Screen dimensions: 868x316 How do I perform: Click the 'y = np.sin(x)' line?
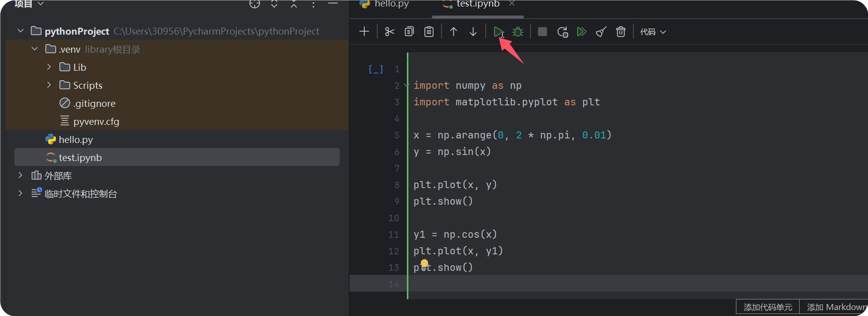(452, 152)
